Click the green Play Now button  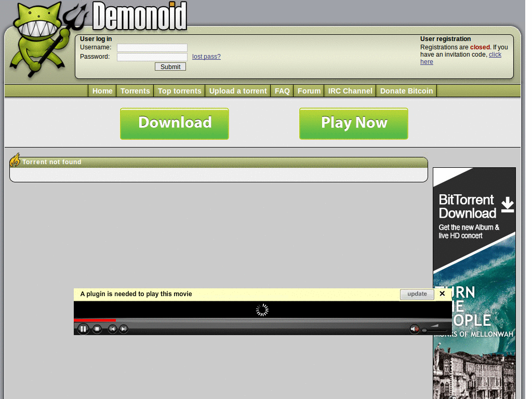pos(353,124)
